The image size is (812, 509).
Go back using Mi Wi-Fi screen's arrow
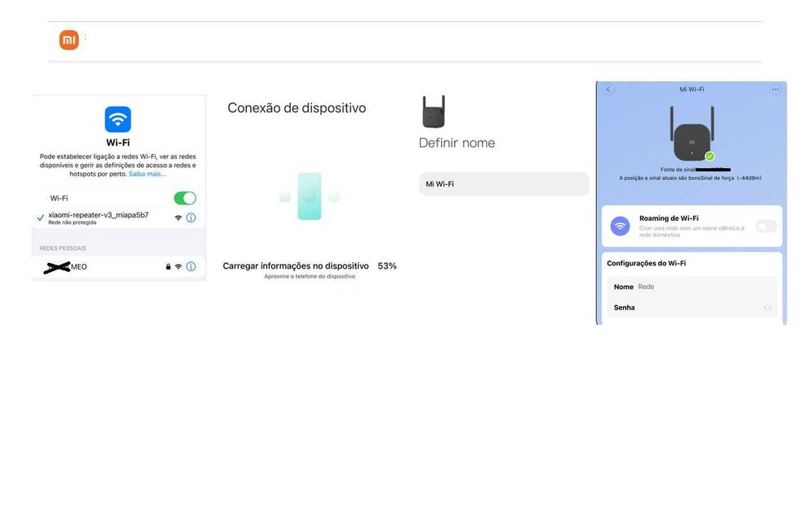coord(608,89)
